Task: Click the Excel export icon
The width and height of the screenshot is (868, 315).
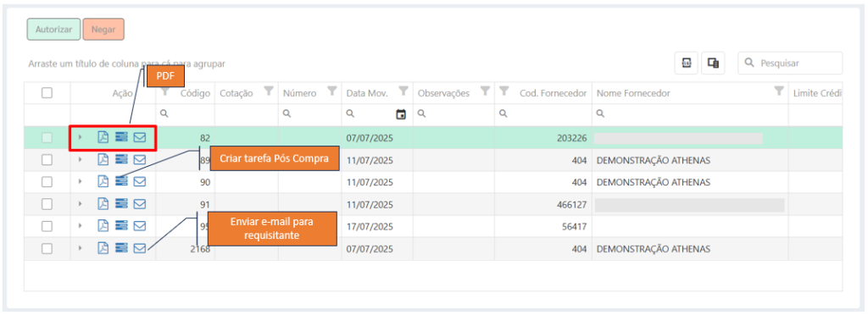Action: pos(686,63)
